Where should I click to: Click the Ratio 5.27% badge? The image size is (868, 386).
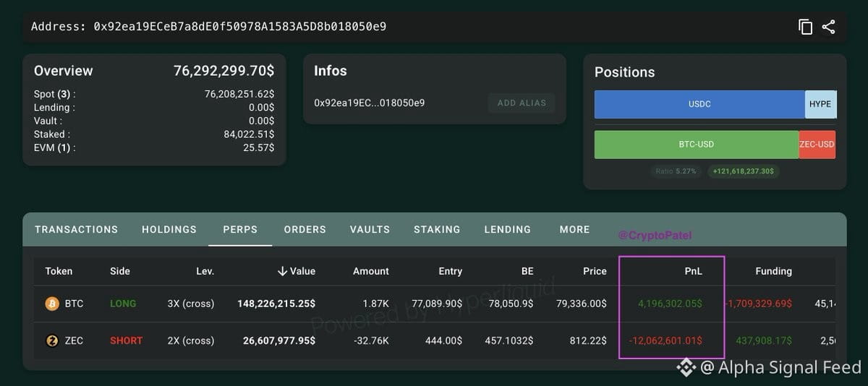[x=676, y=171]
